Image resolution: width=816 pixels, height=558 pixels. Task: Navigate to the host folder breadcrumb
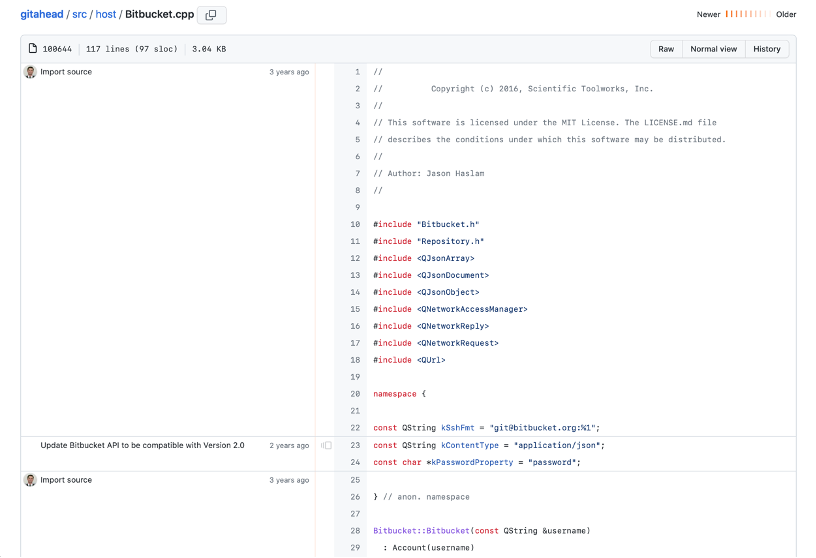click(106, 14)
